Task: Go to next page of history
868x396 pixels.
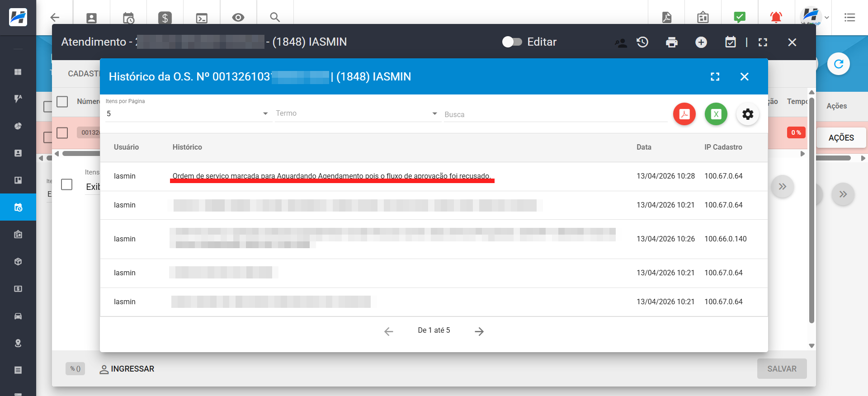Action: [x=479, y=331]
